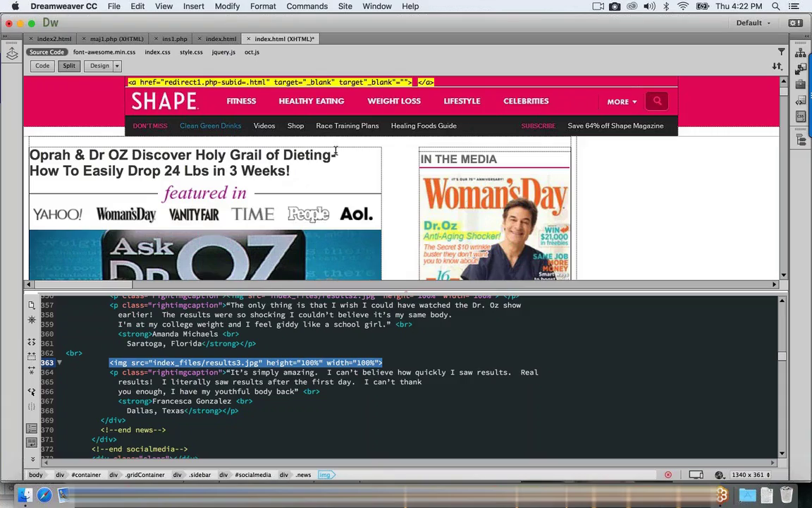The image size is (812, 508).
Task: Click Clean Green Drinks link
Action: (x=210, y=126)
